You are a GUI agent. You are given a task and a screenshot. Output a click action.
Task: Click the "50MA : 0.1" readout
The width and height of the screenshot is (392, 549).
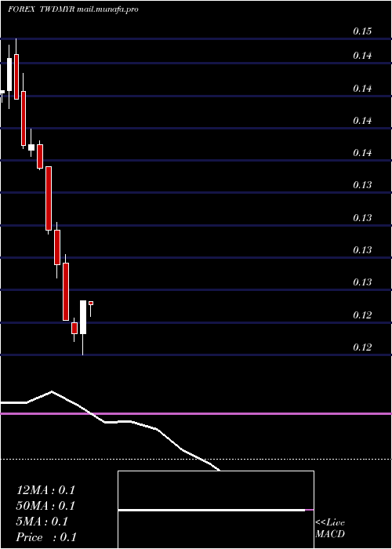(x=45, y=506)
